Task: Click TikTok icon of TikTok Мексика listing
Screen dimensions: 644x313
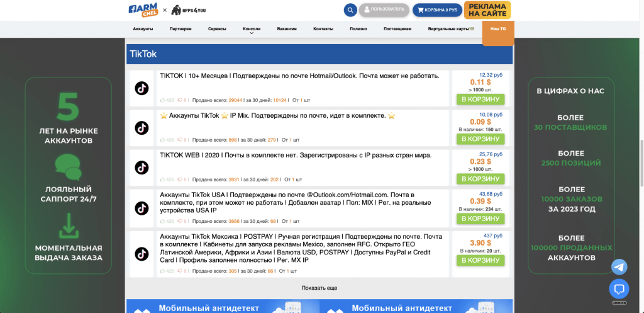Action: point(142,254)
